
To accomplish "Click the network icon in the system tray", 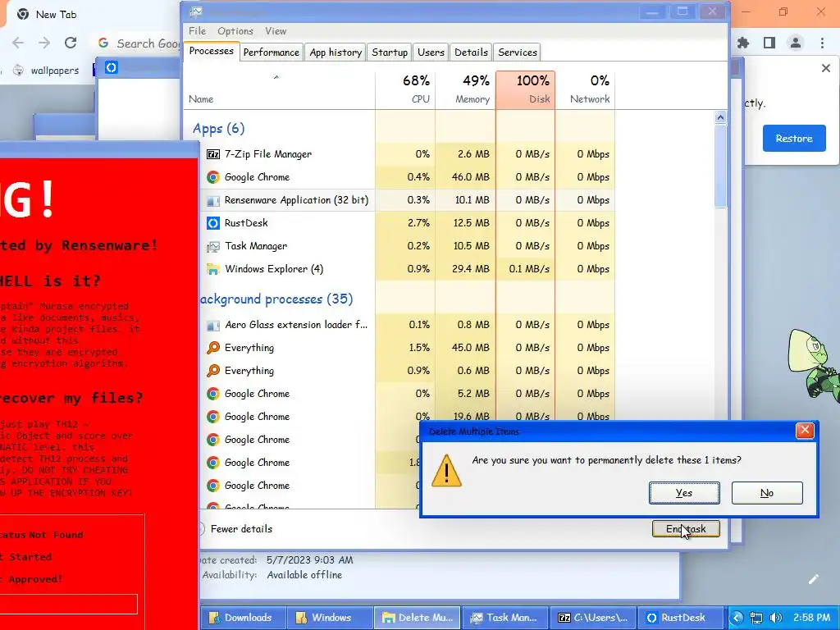I will tap(756, 618).
